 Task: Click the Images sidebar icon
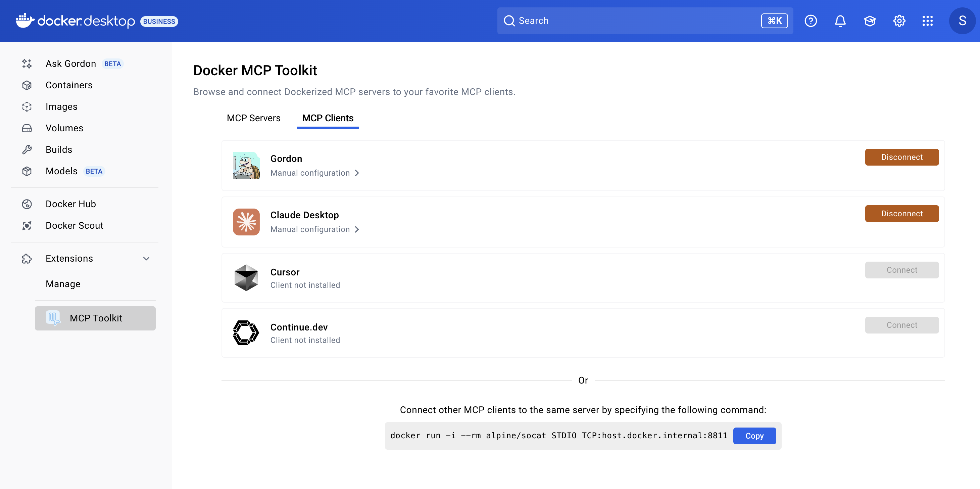(x=27, y=107)
